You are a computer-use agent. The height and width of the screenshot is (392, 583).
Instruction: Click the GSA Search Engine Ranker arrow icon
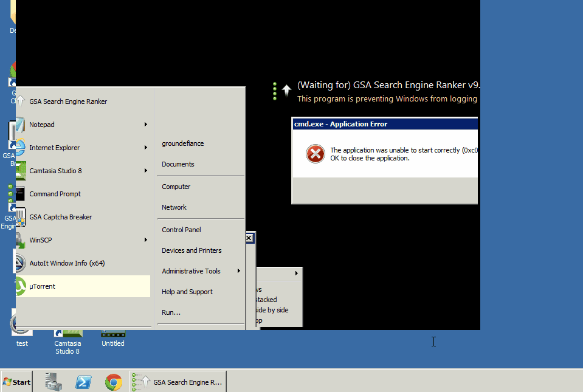coord(21,101)
